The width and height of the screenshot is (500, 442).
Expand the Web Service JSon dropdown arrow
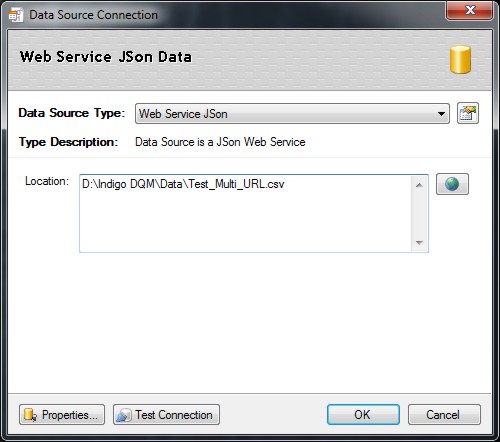(441, 114)
